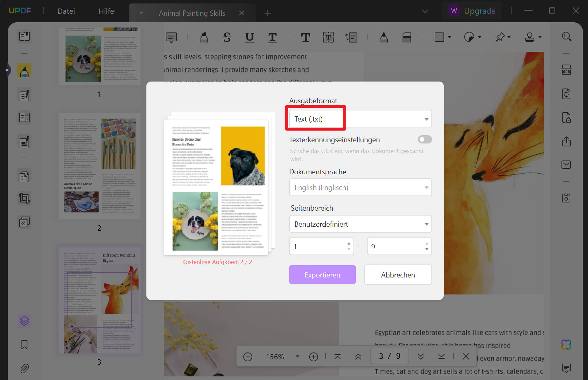Click the Exportieren button
Image resolution: width=588 pixels, height=380 pixels.
pos(322,275)
